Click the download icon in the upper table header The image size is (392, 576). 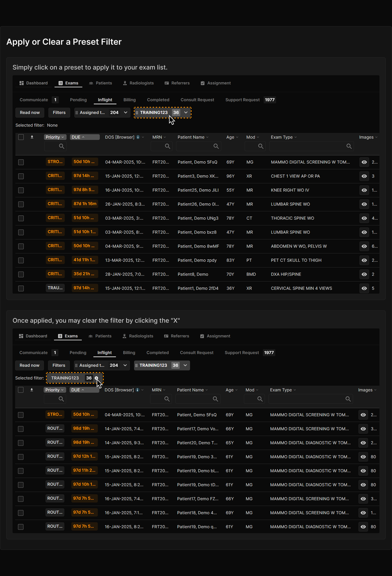click(32, 137)
